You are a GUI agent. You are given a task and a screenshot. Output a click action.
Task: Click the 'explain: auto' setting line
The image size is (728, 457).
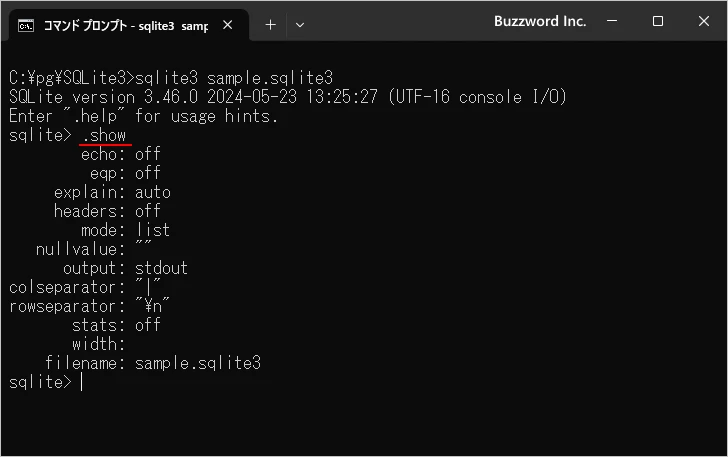[x=112, y=192]
